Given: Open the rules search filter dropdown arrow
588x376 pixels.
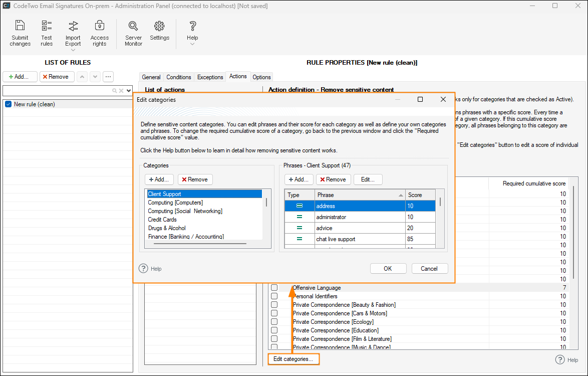Looking at the screenshot, I should 129,91.
